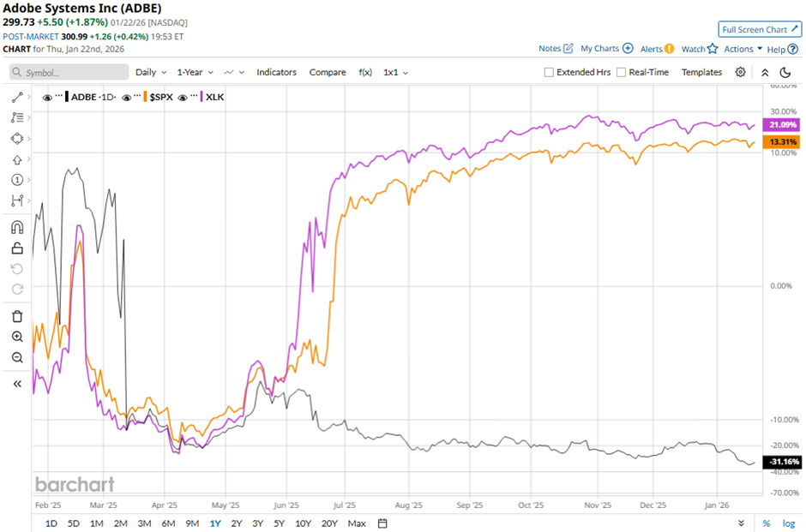The width and height of the screenshot is (806, 532).
Task: Select the 6M time range
Action: pos(168,523)
